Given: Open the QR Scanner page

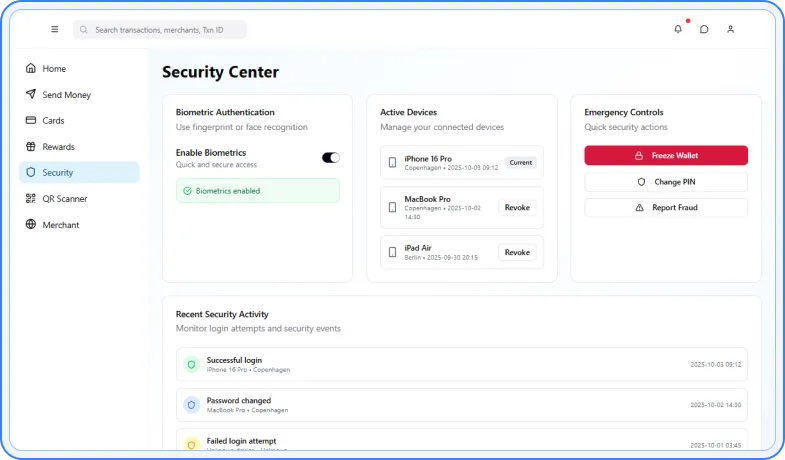Looking at the screenshot, I should point(64,199).
